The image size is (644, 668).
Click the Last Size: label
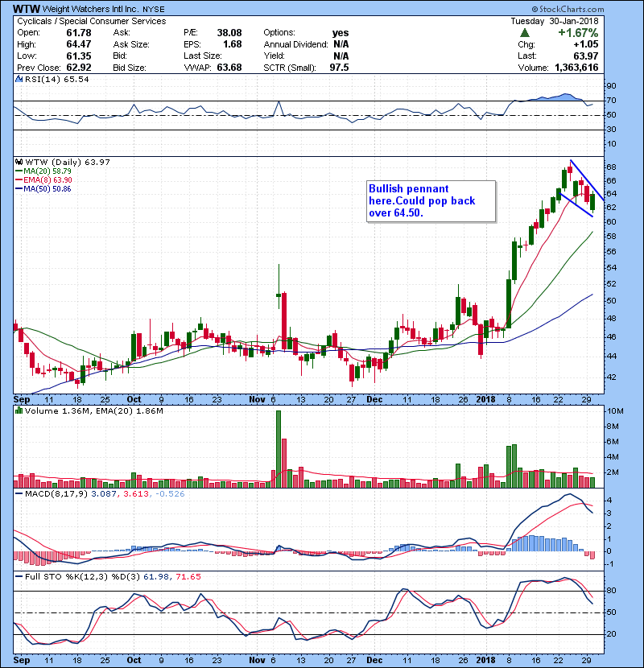[202, 56]
